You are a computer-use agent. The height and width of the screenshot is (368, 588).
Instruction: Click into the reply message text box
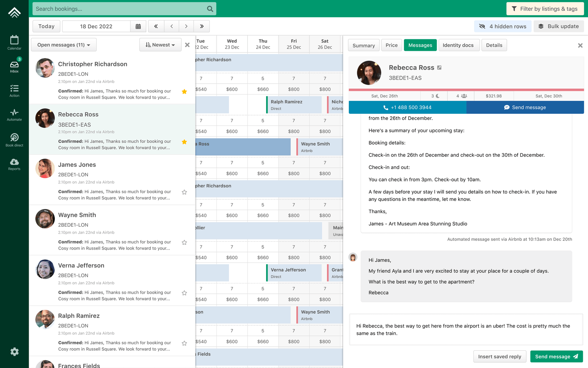[x=466, y=330]
